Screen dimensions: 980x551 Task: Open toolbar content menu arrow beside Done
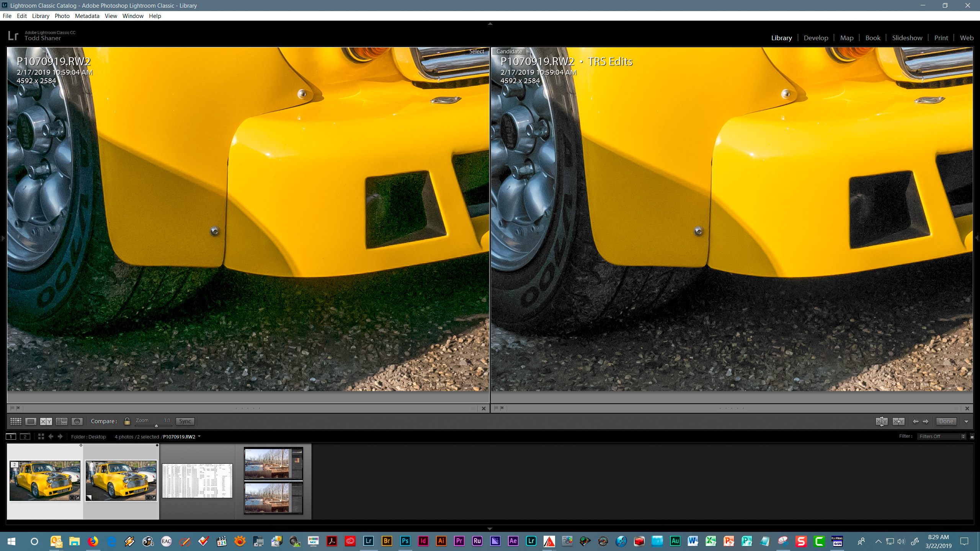click(x=967, y=421)
